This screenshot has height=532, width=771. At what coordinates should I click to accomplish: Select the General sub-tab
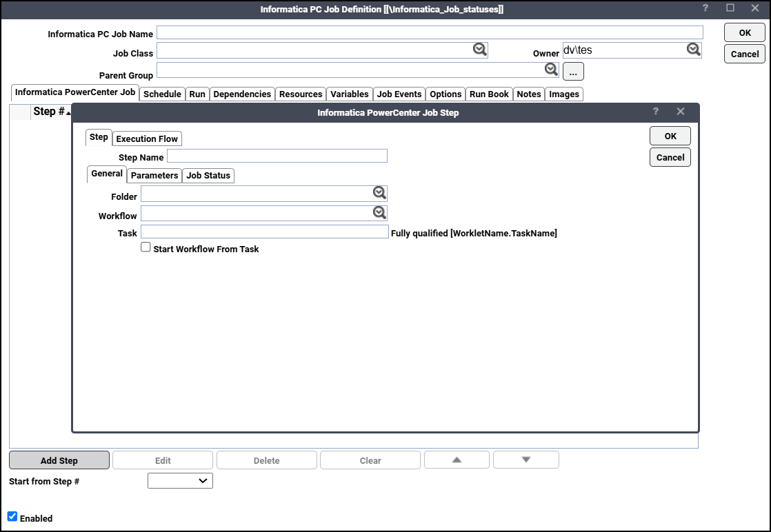pos(107,174)
